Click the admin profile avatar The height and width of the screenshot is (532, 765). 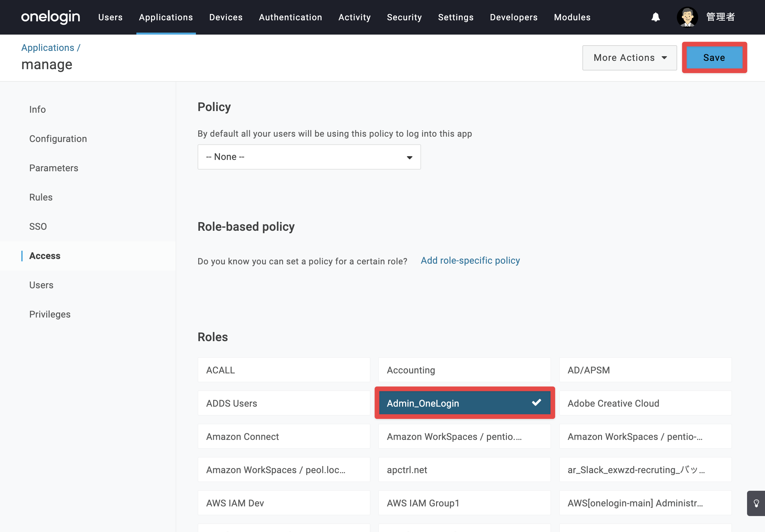[x=687, y=17]
